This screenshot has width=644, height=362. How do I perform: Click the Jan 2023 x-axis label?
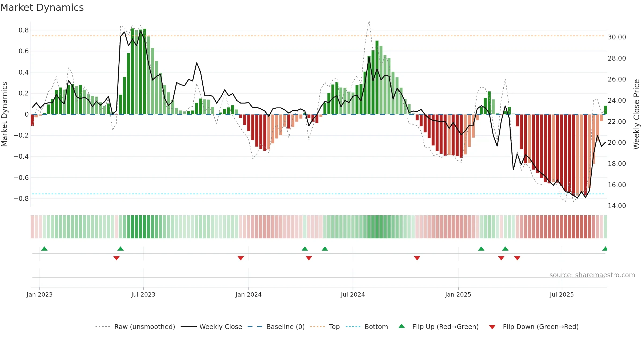pyautogui.click(x=40, y=294)
